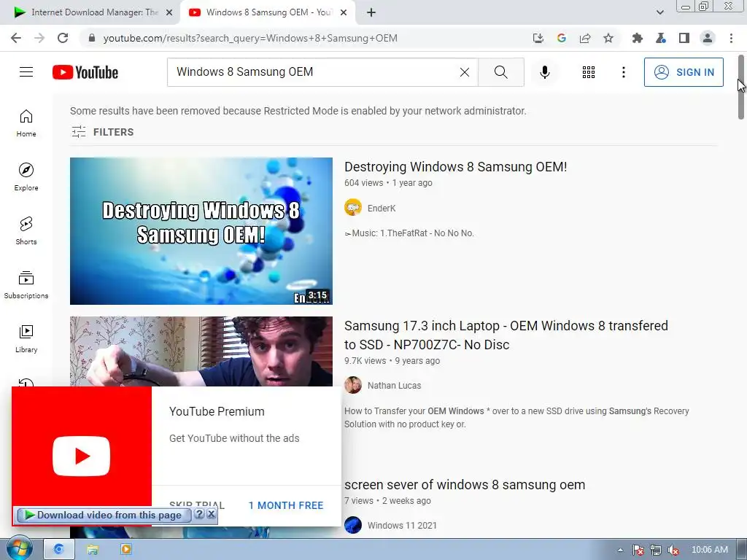
Task: Open a new browser tab
Action: click(x=371, y=12)
